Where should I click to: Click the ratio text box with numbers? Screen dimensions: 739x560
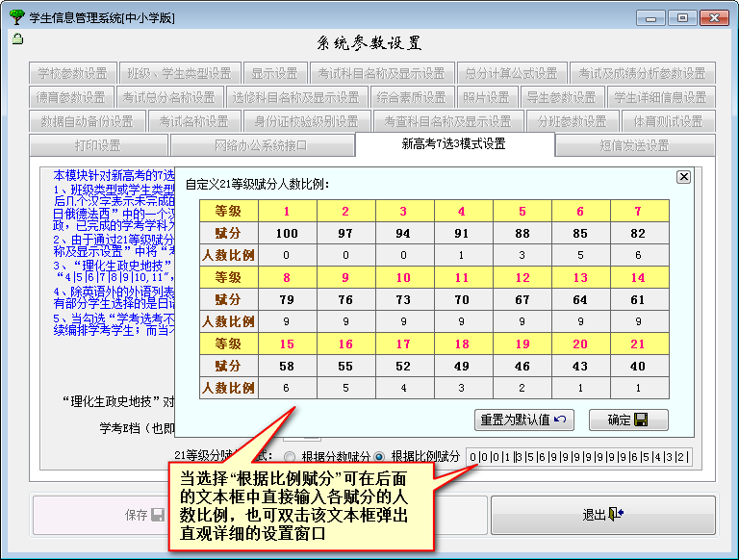pyautogui.click(x=578, y=457)
